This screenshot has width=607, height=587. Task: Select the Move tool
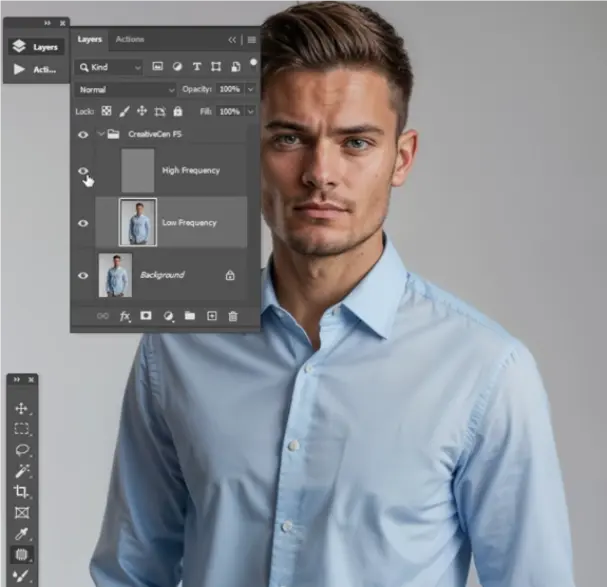pos(21,408)
